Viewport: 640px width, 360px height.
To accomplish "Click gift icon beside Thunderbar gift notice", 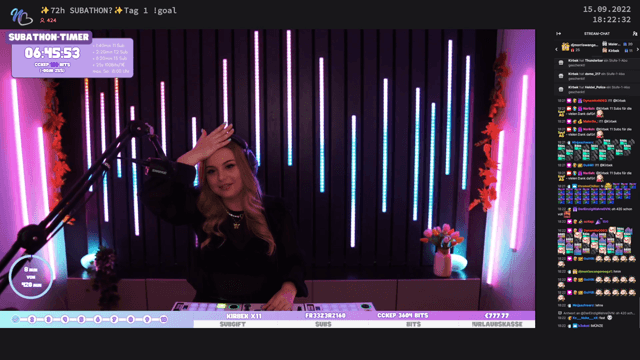I will tap(561, 63).
